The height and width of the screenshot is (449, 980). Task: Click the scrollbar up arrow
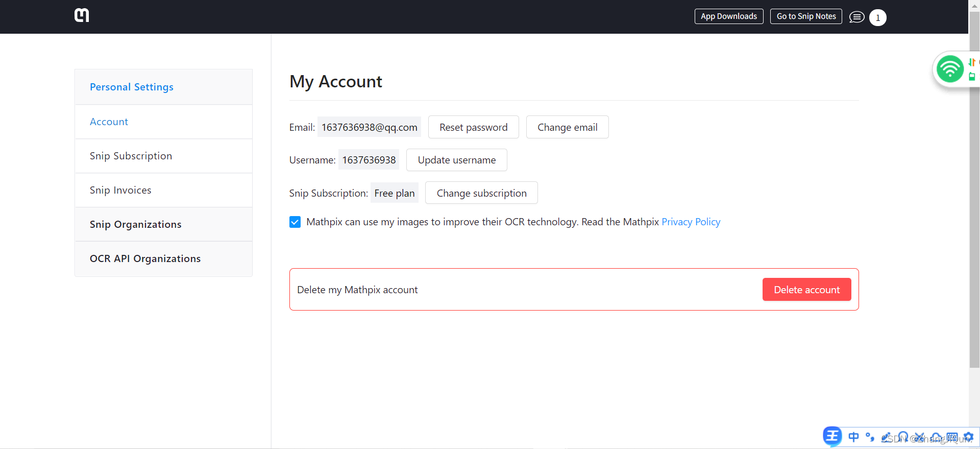click(x=974, y=5)
